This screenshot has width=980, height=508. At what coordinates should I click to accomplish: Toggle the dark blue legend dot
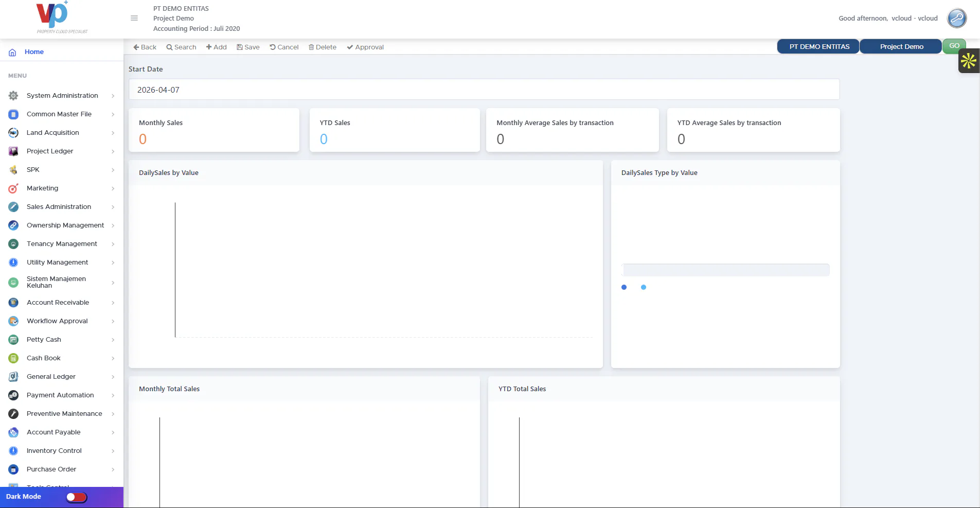tap(624, 287)
